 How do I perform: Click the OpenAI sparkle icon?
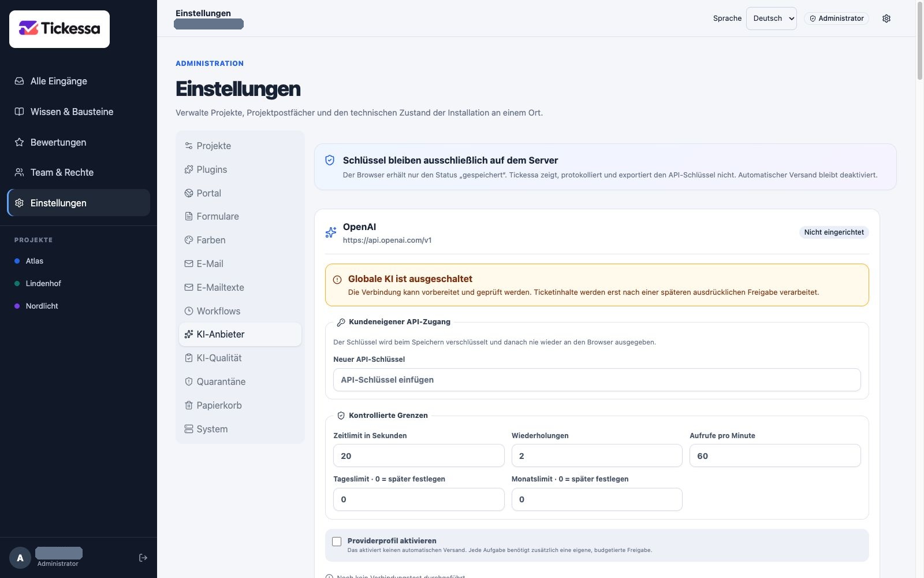pyautogui.click(x=331, y=232)
